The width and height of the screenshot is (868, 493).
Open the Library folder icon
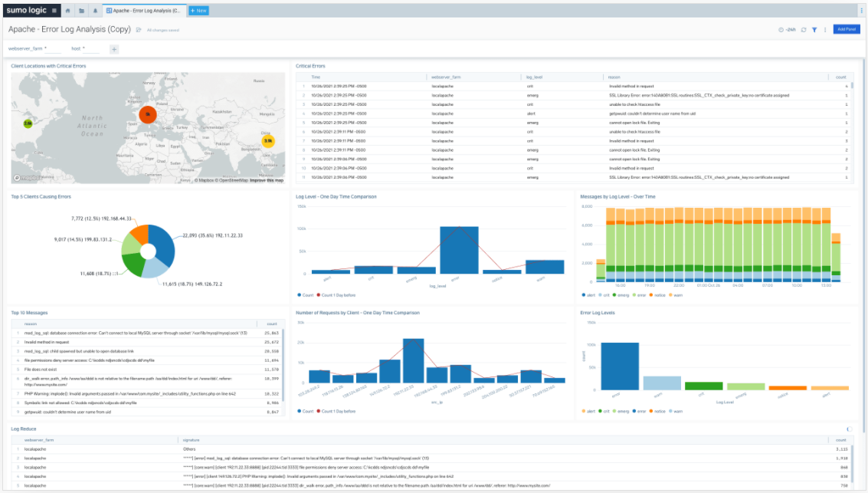point(81,11)
